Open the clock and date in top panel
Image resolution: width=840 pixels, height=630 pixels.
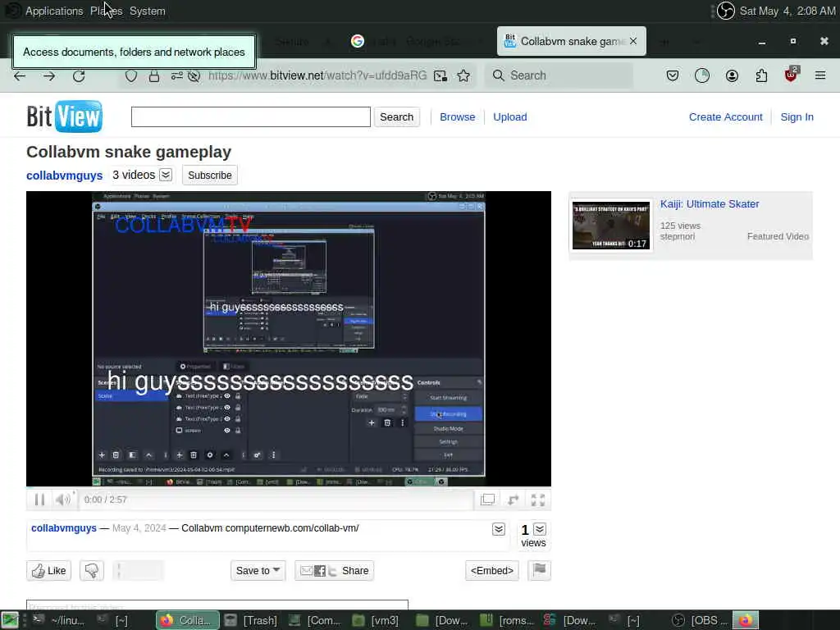pyautogui.click(x=787, y=11)
